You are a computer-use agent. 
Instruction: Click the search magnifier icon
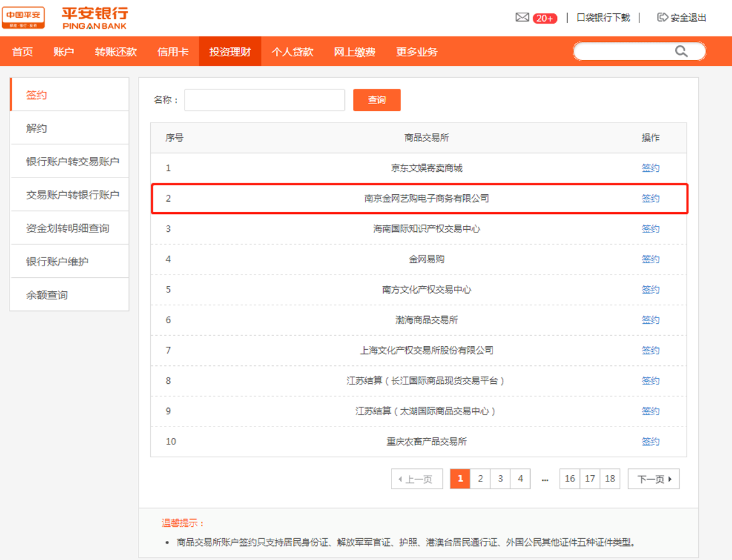[x=681, y=51]
